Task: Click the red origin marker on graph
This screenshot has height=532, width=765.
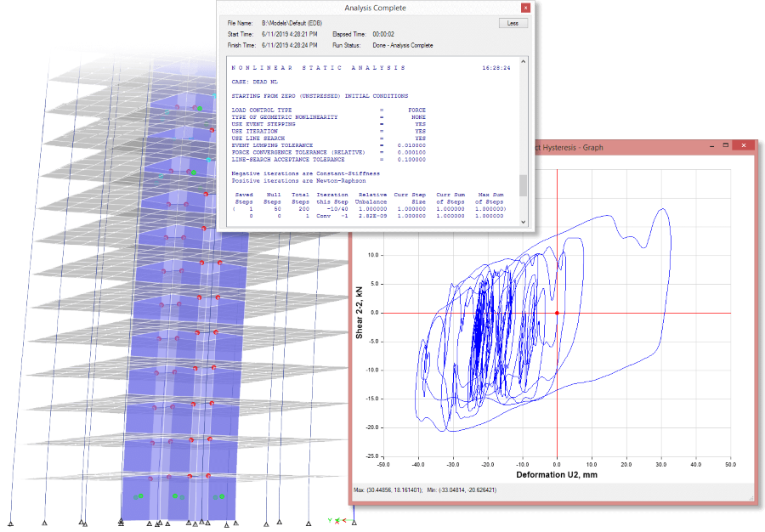Action: click(x=557, y=313)
